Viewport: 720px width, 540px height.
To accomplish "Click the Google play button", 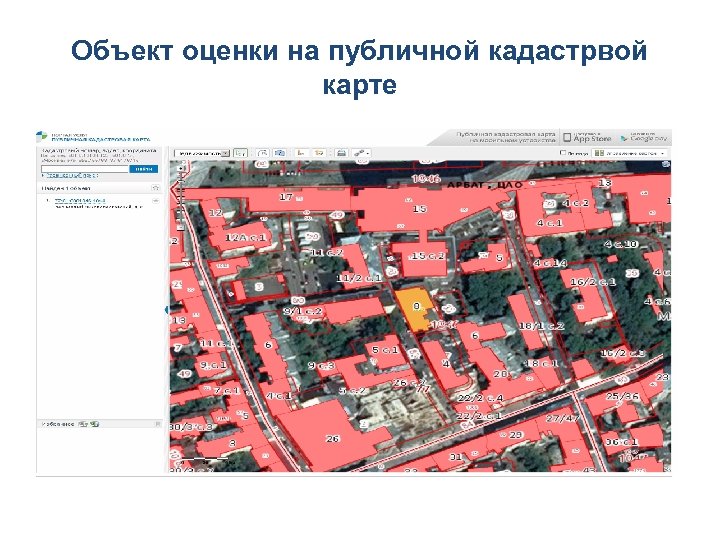I will pos(644,137).
